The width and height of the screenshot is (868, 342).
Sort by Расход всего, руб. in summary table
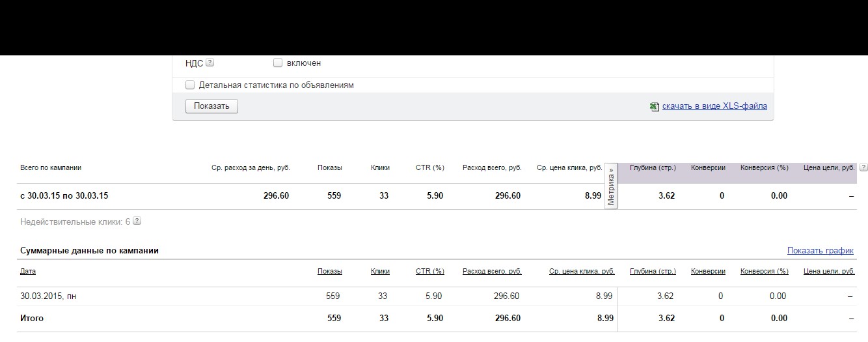[492, 272]
